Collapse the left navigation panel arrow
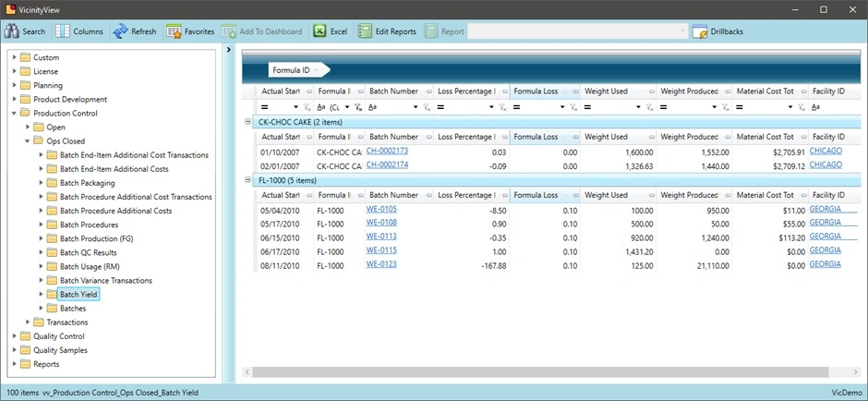This screenshot has width=868, height=401. pos(228,50)
